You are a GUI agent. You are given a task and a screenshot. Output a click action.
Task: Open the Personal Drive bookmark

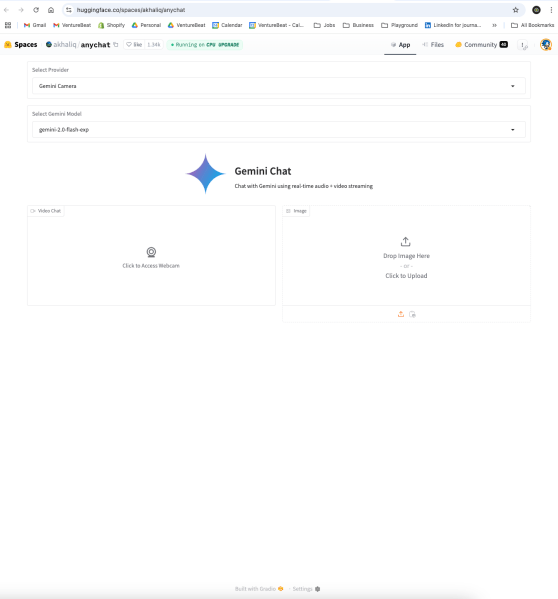pos(146,25)
